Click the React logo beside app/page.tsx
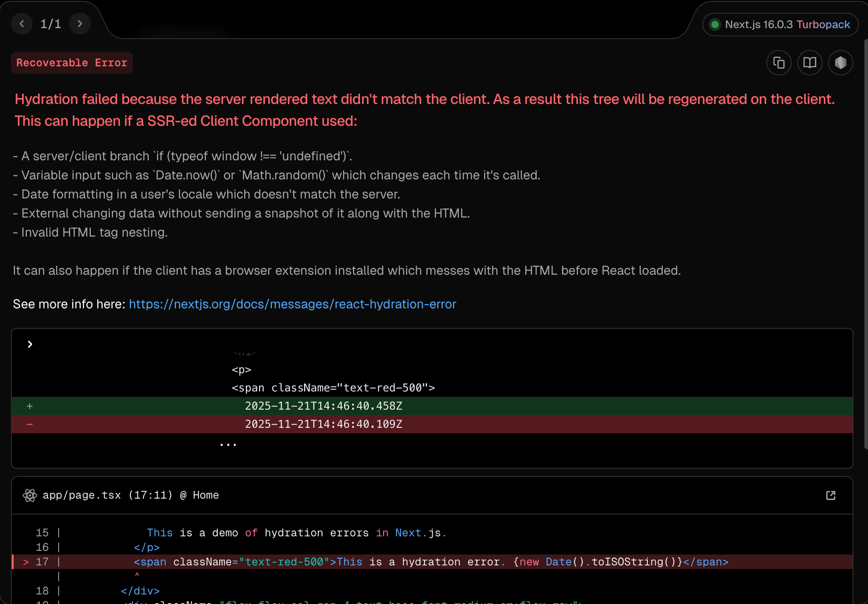Screen dimensions: 868x604 [30, 495]
